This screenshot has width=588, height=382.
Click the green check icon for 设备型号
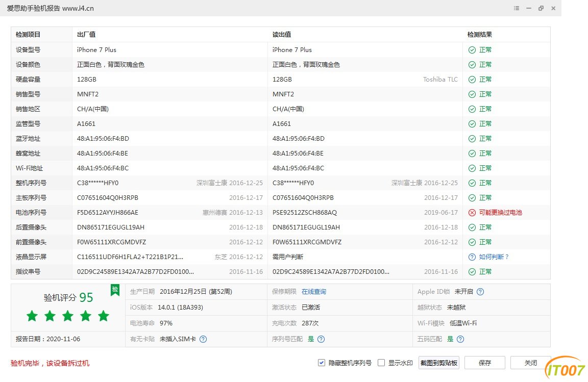point(472,50)
